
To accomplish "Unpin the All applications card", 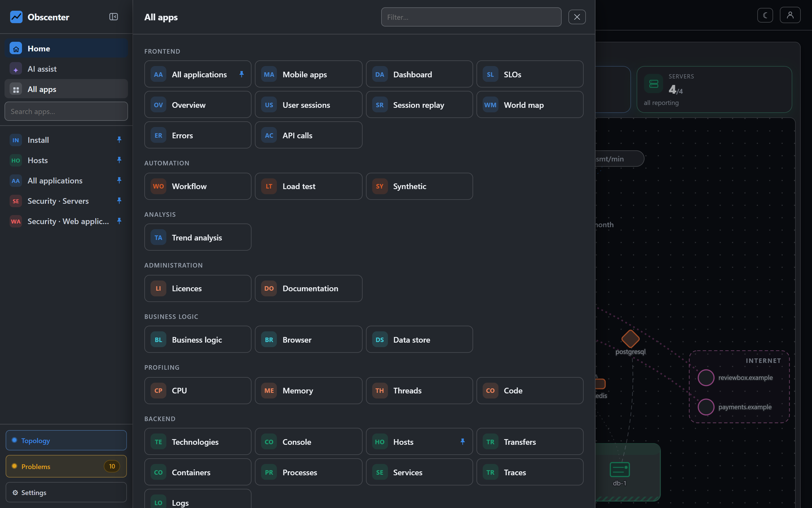I will [x=242, y=74].
